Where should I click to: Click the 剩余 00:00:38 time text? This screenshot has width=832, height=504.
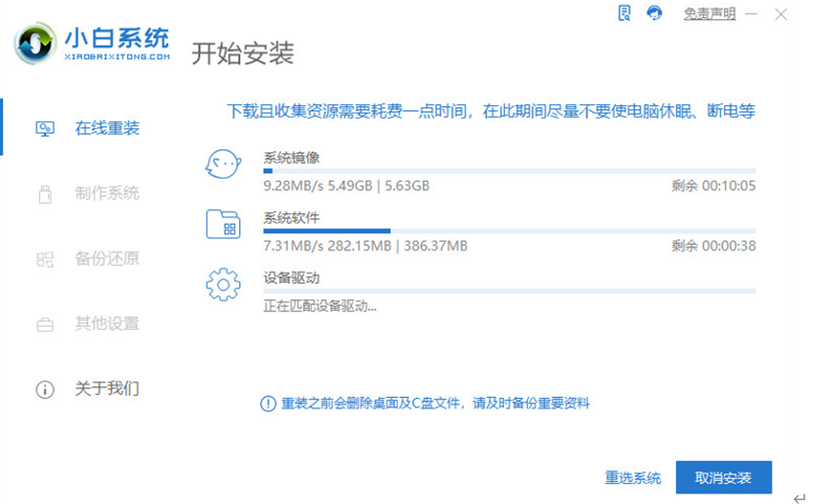pos(713,246)
